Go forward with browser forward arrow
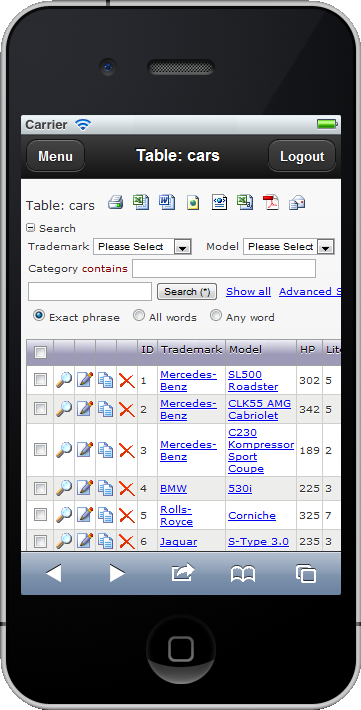This screenshot has height=710, width=361. (117, 574)
